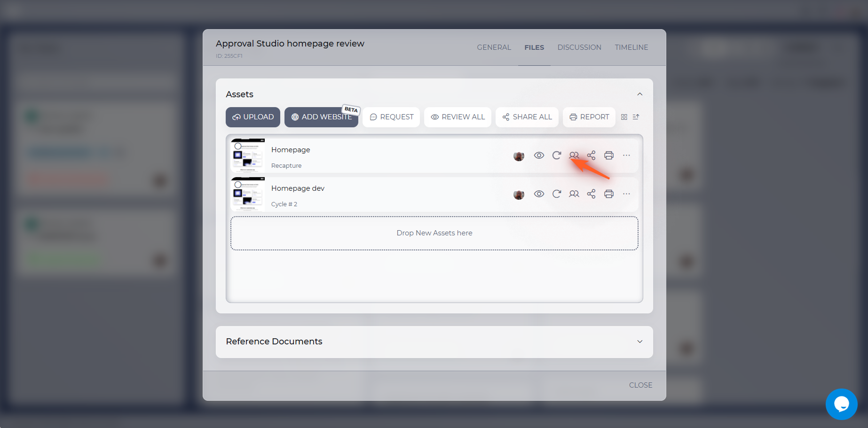Open reviewers icon for Homepage
Screen dimensions: 868x428
tap(574, 156)
